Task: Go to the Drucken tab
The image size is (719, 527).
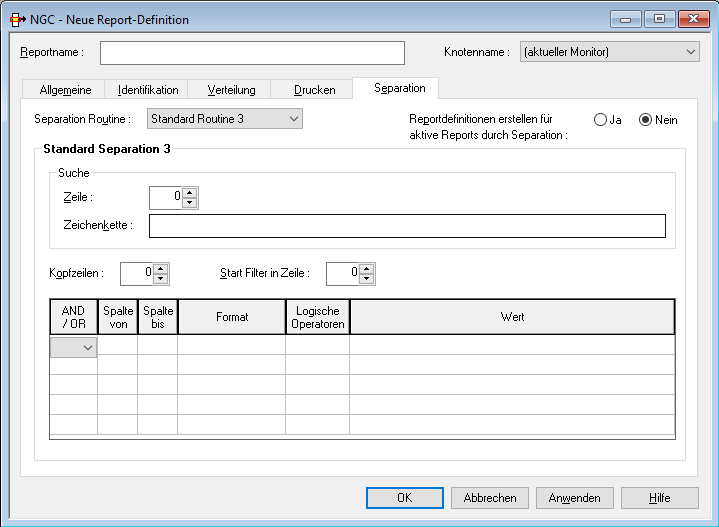Action: click(x=314, y=90)
